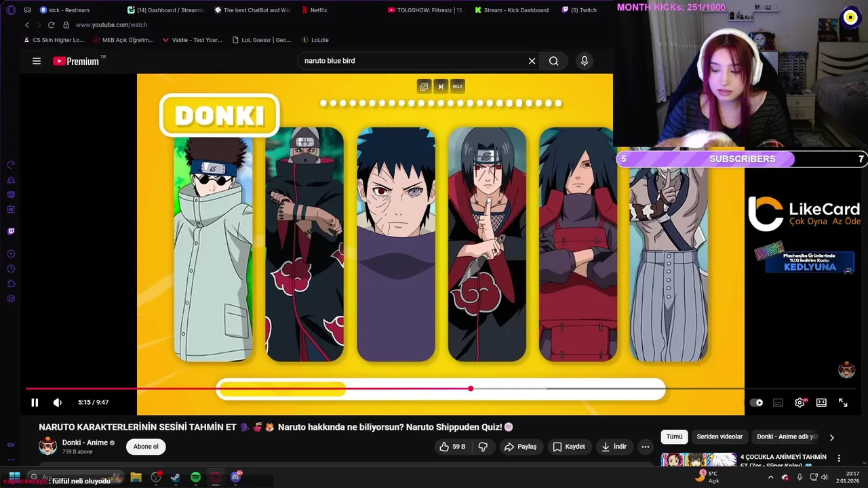Share the video using Paylaş
Viewport: 868px width, 488px height.
[x=520, y=447]
